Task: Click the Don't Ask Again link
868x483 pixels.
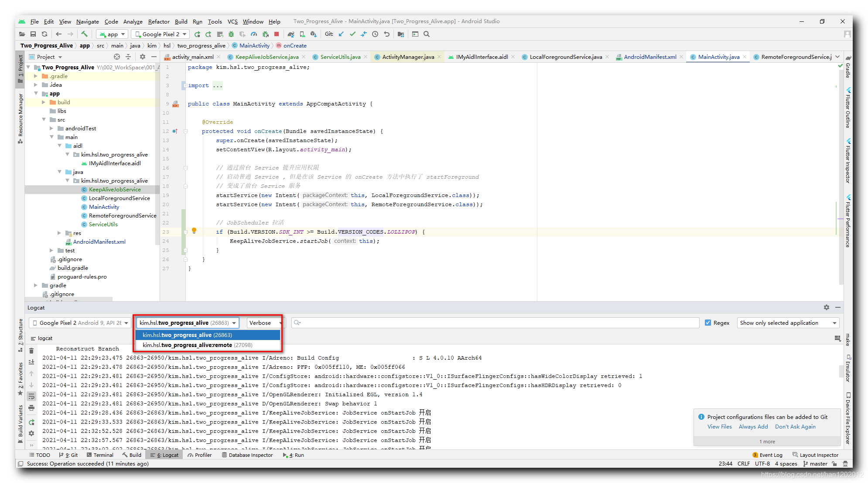Action: pyautogui.click(x=795, y=426)
